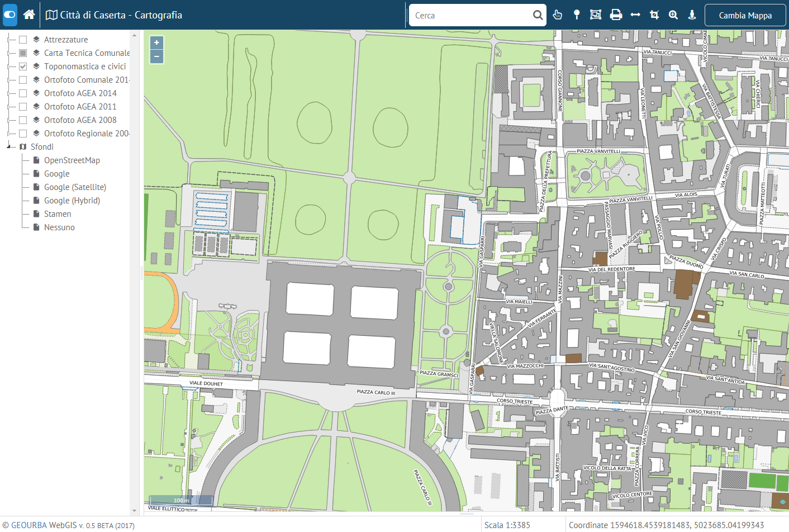Select OpenStreetMap background
The height and width of the screenshot is (532, 789).
pos(72,160)
